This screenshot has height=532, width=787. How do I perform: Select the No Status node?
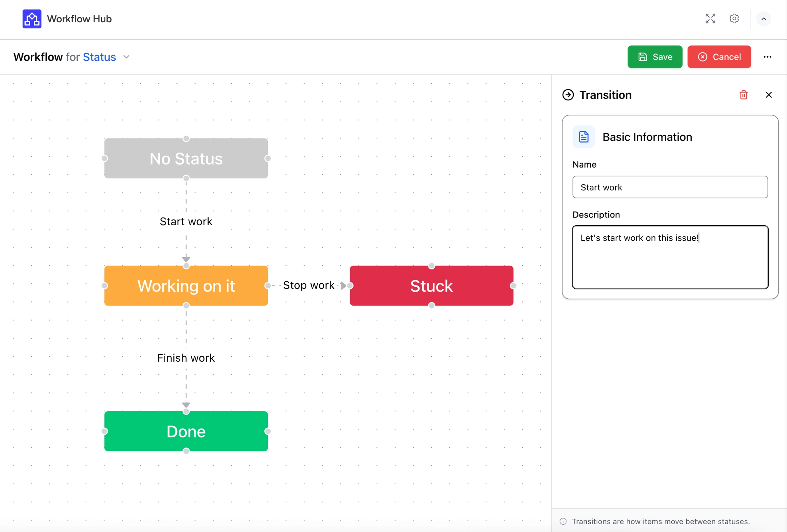coord(186,158)
